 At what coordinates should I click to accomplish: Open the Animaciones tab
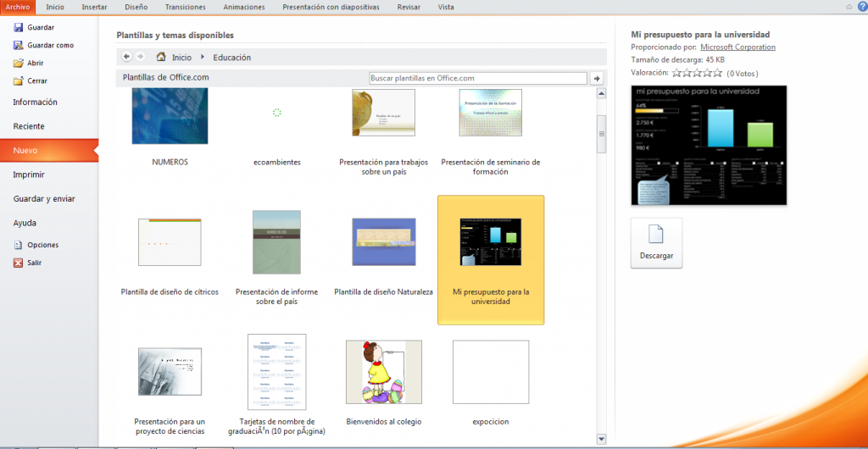point(244,7)
